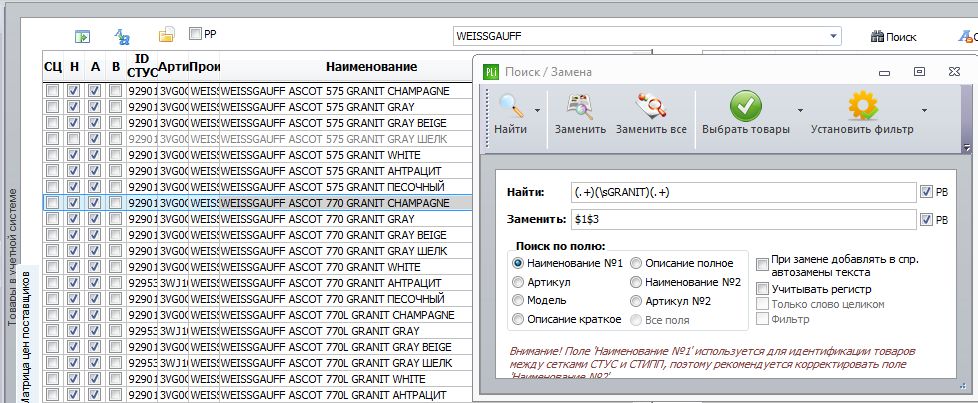Toggle Н checkbox for ASCOT 575 GRANIT CHAMPAGNE
Viewport: 978px width, 403px height.
click(x=74, y=91)
